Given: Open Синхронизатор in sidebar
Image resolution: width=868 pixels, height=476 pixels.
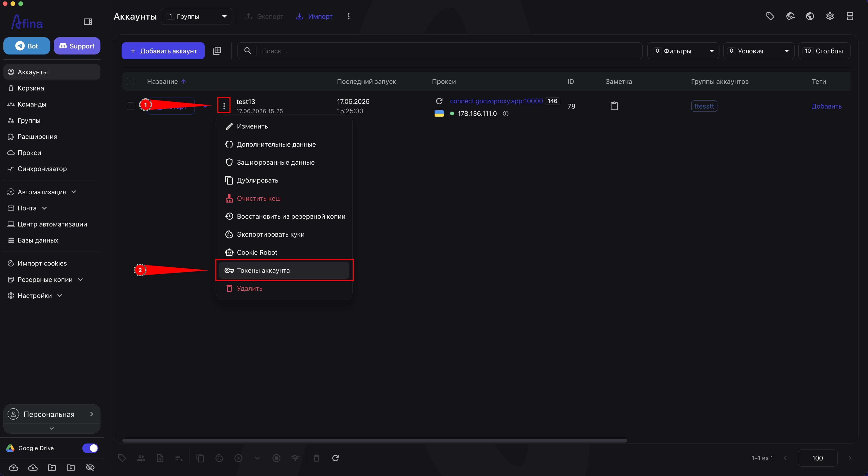Looking at the screenshot, I should 52,169.
